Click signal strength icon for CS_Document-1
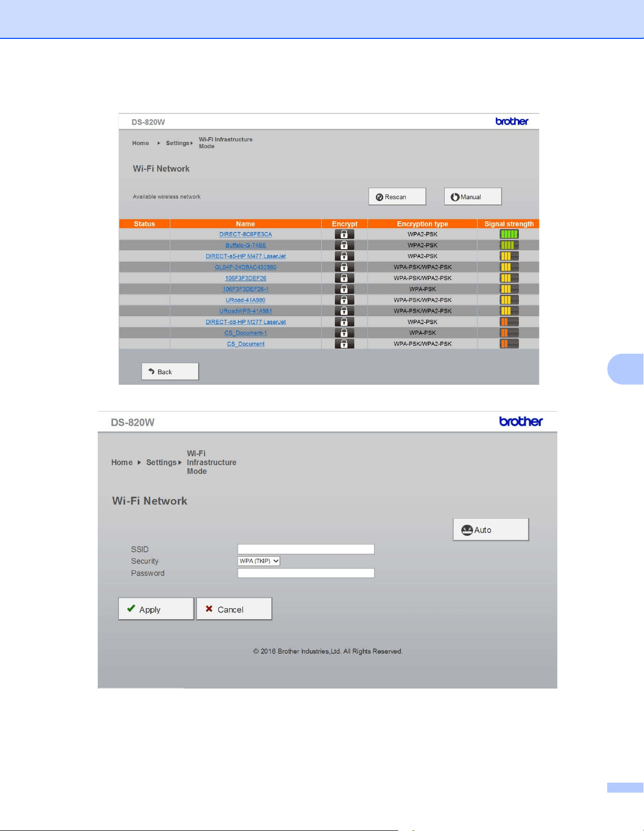 pos(509,333)
